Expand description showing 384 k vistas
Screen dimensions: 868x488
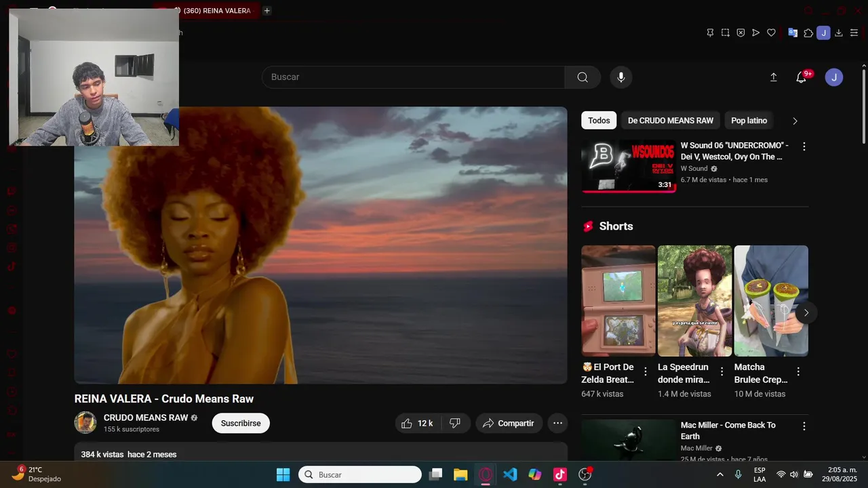pos(321,453)
